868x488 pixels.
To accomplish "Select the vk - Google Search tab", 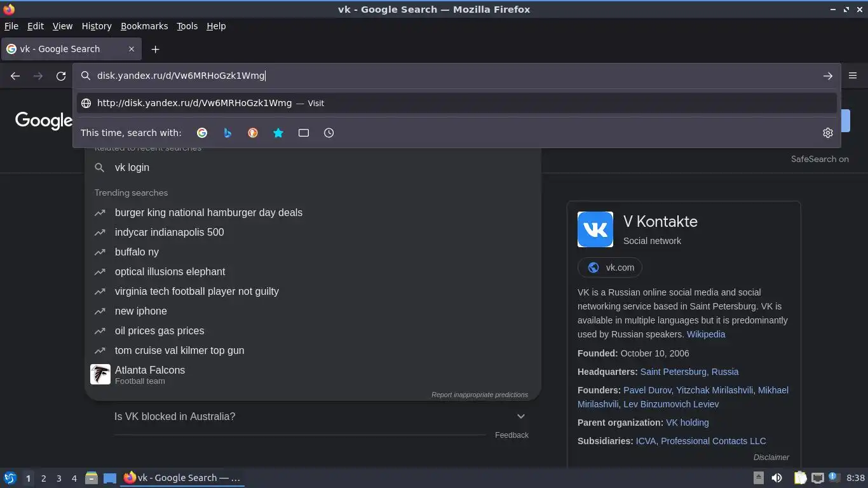I will click(71, 49).
